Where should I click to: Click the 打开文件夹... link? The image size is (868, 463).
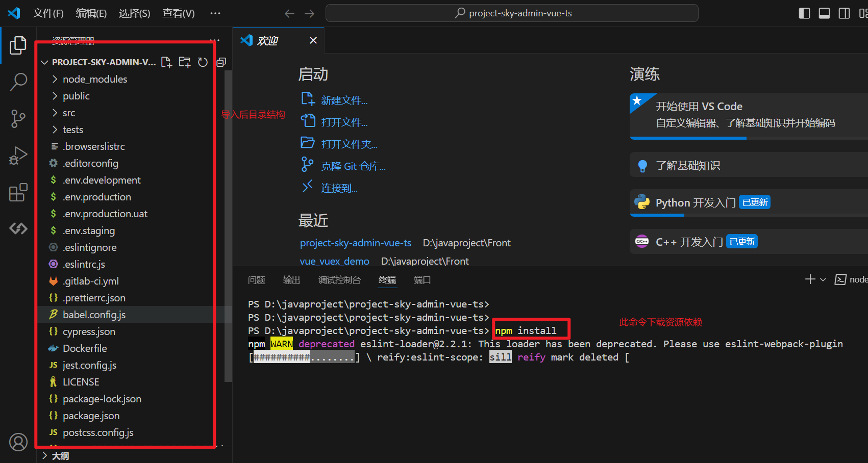click(x=349, y=144)
